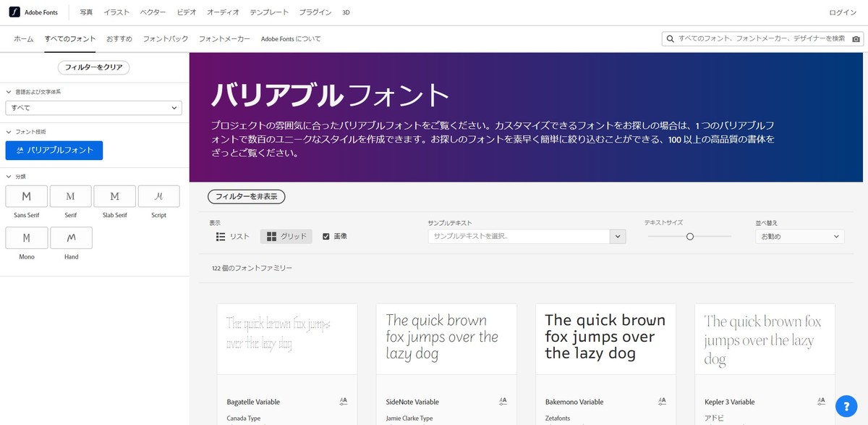The height and width of the screenshot is (425, 868).
Task: Open the Bagatelle Variable font preview
Action: click(287, 339)
